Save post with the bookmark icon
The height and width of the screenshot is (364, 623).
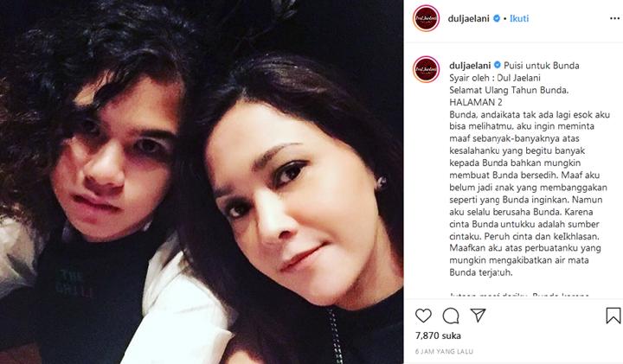[613, 316]
